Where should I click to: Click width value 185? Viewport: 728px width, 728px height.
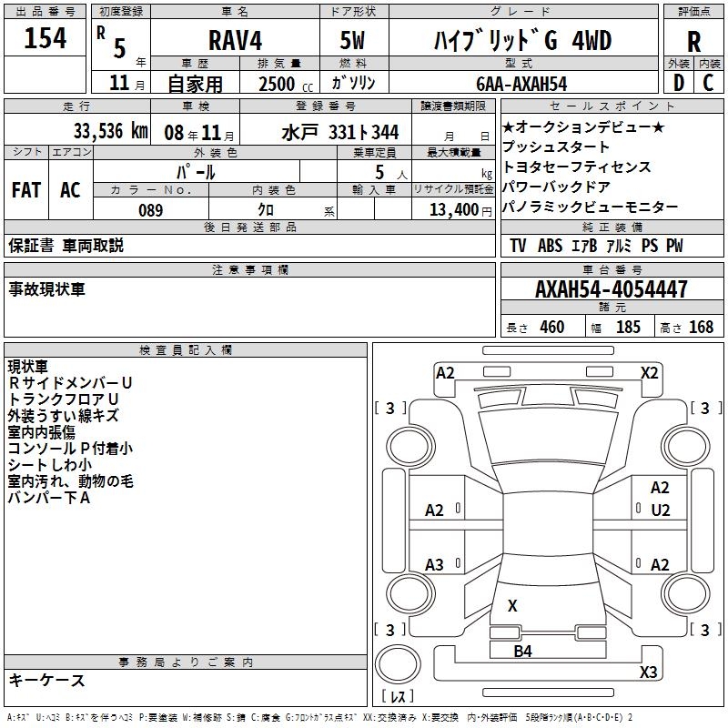(628, 328)
